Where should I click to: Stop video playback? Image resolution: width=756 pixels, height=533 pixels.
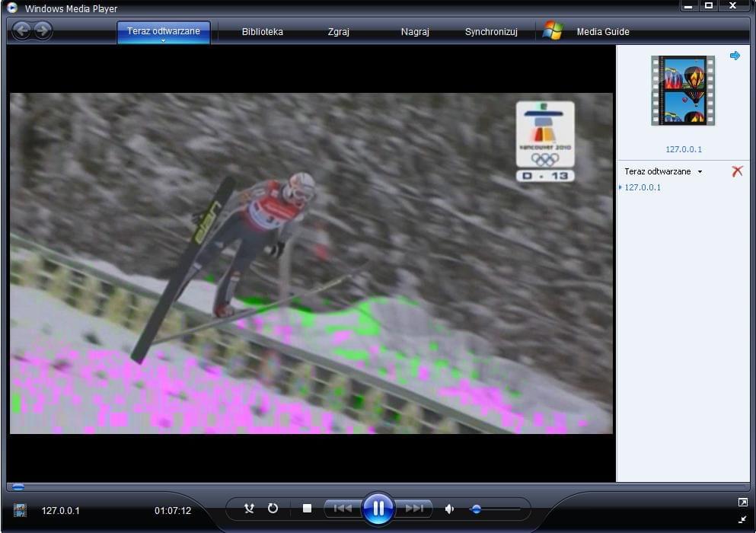pyautogui.click(x=307, y=508)
